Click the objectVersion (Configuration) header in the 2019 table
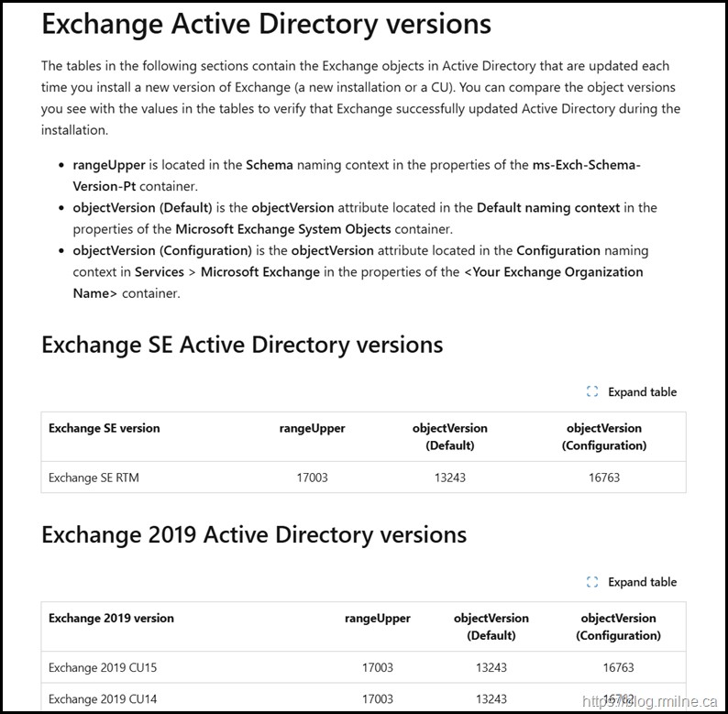 pyautogui.click(x=618, y=626)
